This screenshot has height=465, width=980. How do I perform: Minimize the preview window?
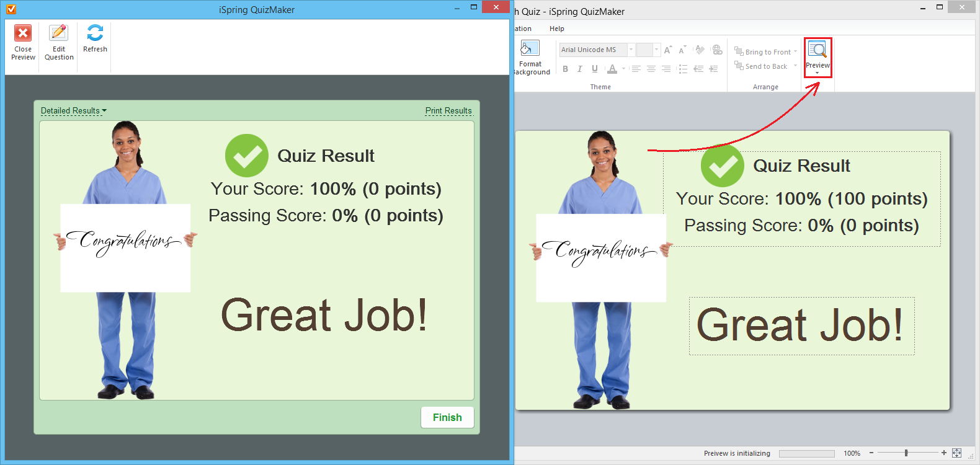pyautogui.click(x=457, y=7)
